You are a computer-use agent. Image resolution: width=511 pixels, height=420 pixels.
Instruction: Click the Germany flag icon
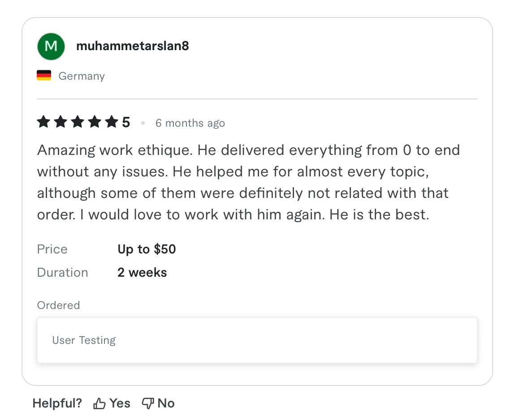(43, 75)
